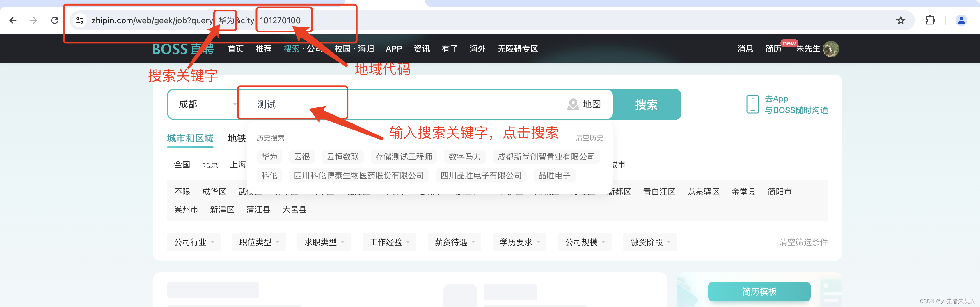
Task: Select district 大邑县
Action: pyautogui.click(x=294, y=209)
